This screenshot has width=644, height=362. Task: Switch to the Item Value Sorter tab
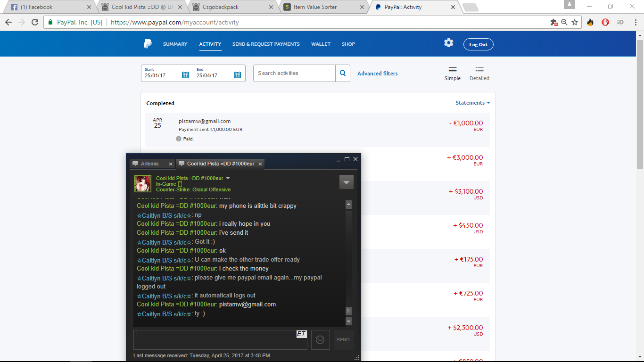[x=323, y=7]
